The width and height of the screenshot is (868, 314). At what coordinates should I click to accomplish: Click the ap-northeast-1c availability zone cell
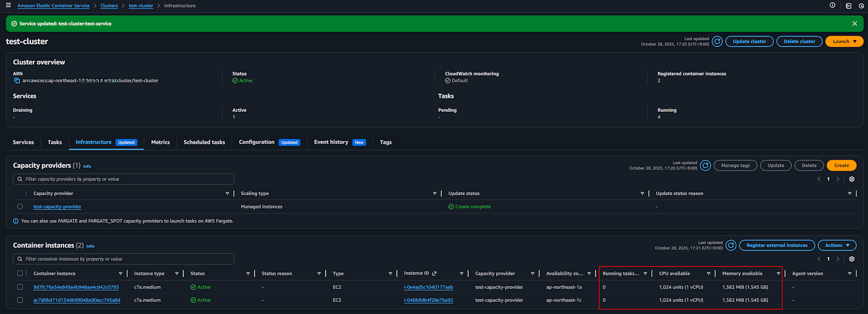pyautogui.click(x=564, y=300)
